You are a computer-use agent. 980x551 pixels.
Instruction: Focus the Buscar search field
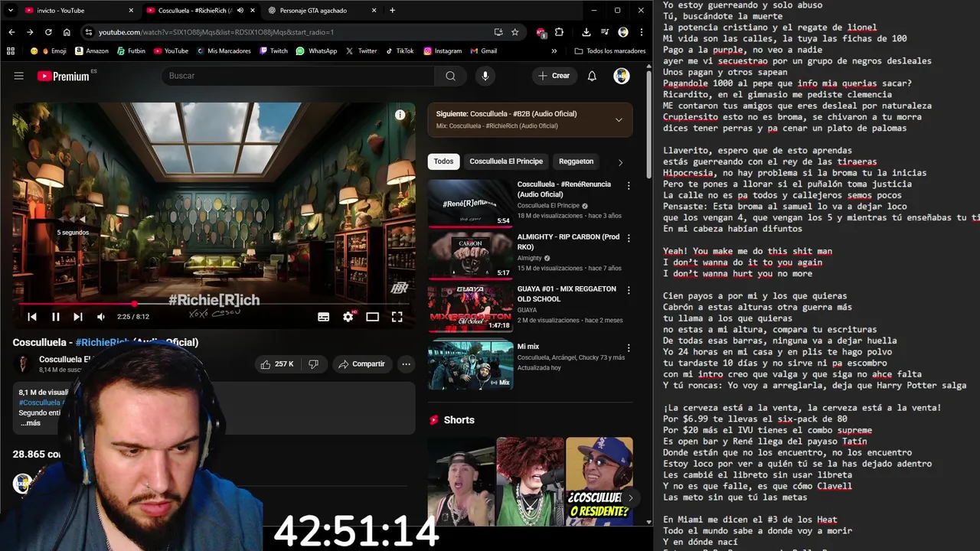[x=299, y=76]
